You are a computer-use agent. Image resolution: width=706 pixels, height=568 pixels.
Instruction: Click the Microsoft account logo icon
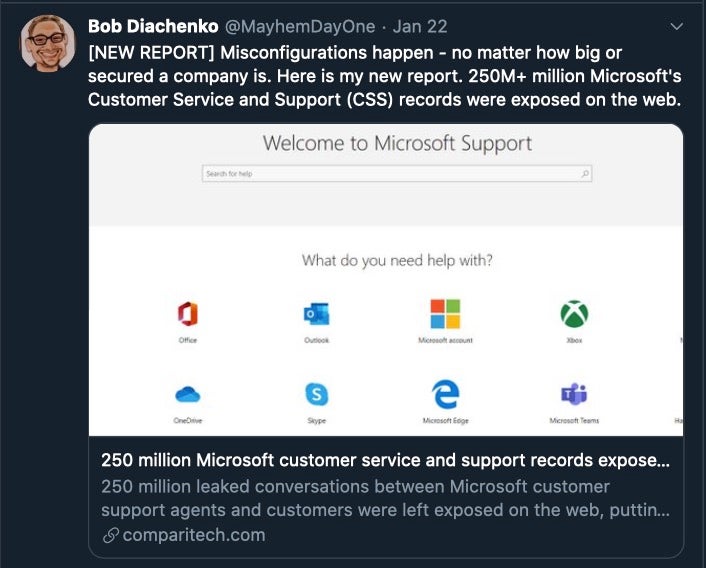(x=445, y=314)
